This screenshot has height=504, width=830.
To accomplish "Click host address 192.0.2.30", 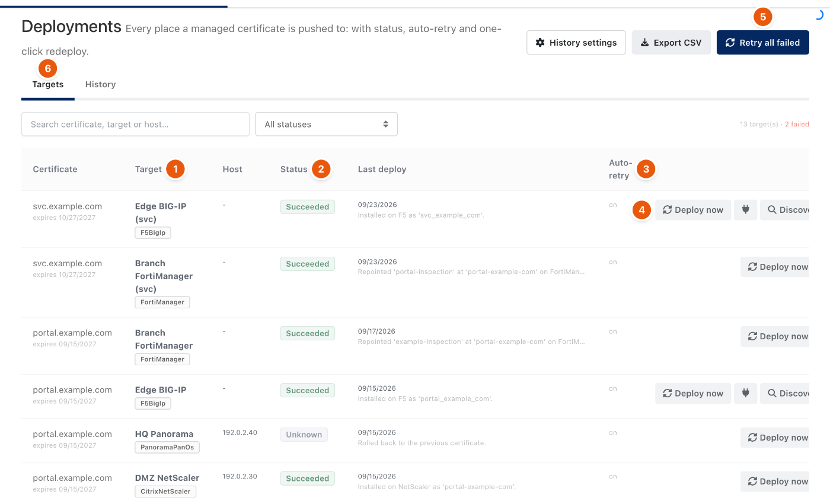I will point(240,477).
